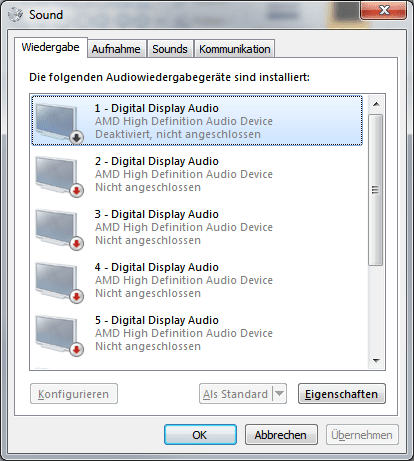The height and width of the screenshot is (461, 414).
Task: Click the Konfigurieren button
Action: coord(74,394)
